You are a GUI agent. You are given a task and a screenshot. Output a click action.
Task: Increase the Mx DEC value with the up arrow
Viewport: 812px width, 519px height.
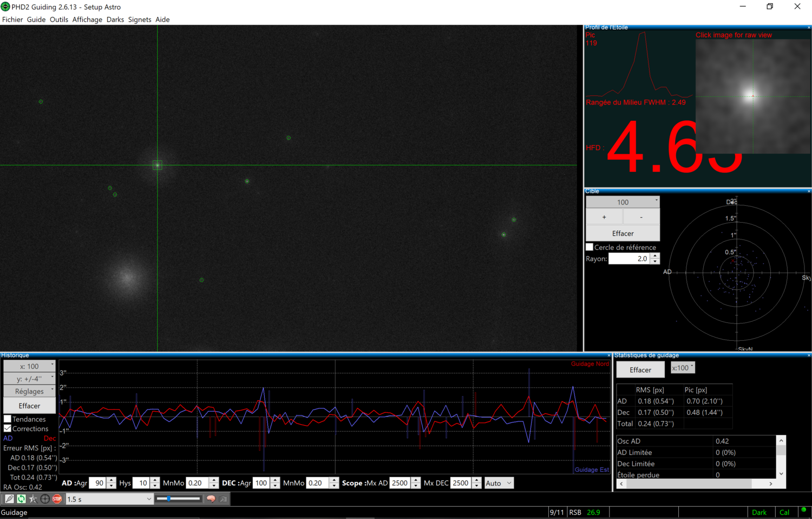(476, 480)
